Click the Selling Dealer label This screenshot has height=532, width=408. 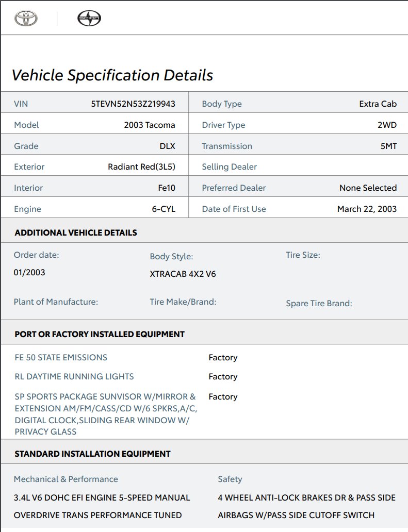point(230,167)
